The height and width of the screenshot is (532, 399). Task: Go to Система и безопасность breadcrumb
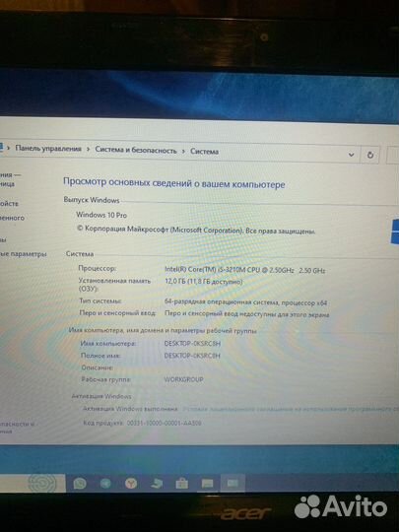point(136,150)
